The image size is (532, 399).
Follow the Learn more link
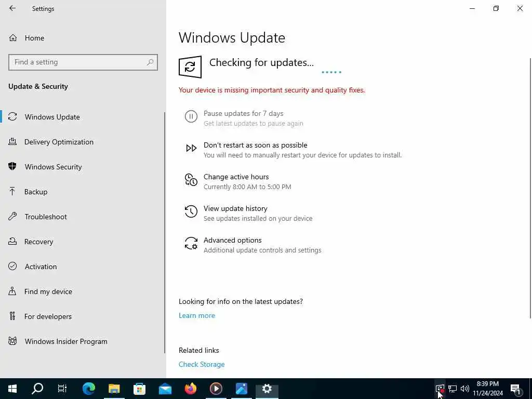pyautogui.click(x=197, y=315)
